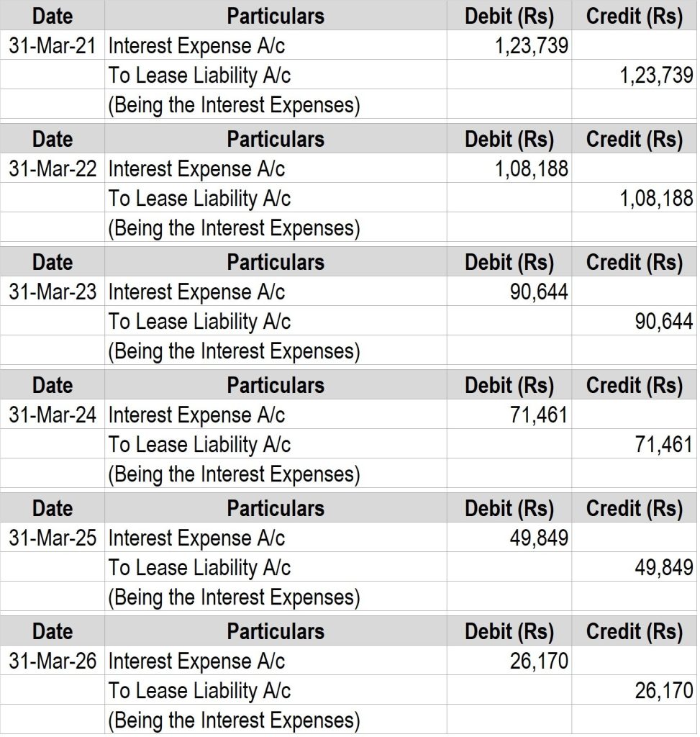Select Interest Expense A/c in the 31-Mar-26 row
This screenshot has height=737, width=700.
coord(196,661)
